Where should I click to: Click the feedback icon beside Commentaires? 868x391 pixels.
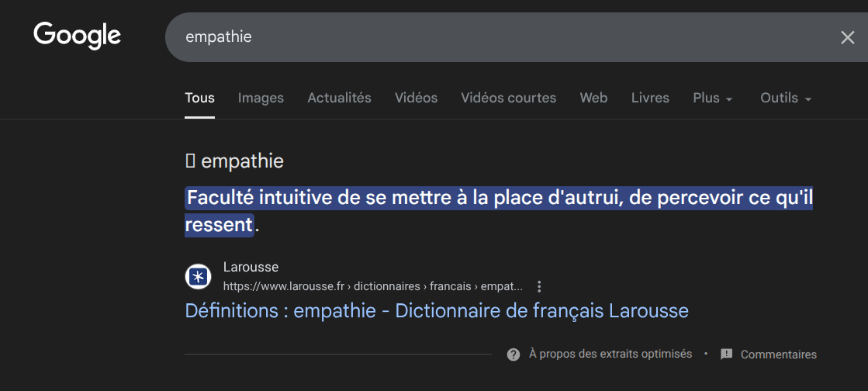point(726,355)
